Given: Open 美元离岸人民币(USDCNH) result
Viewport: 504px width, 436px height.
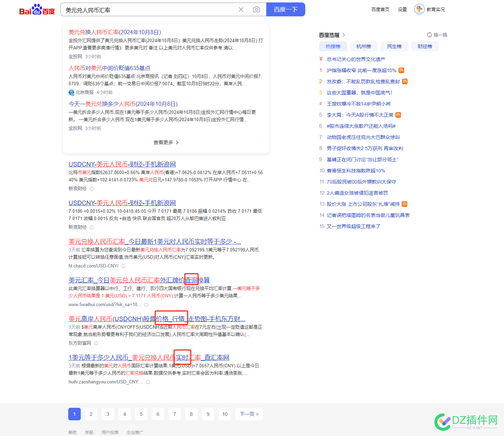Looking at the screenshot, I should point(157,319).
